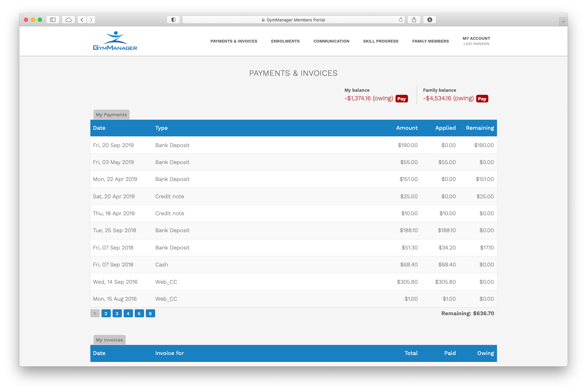Screen dimensions: 587x392
Task: Click Credit note on Thu, 18 Apr 2019 row
Action: click(170, 213)
